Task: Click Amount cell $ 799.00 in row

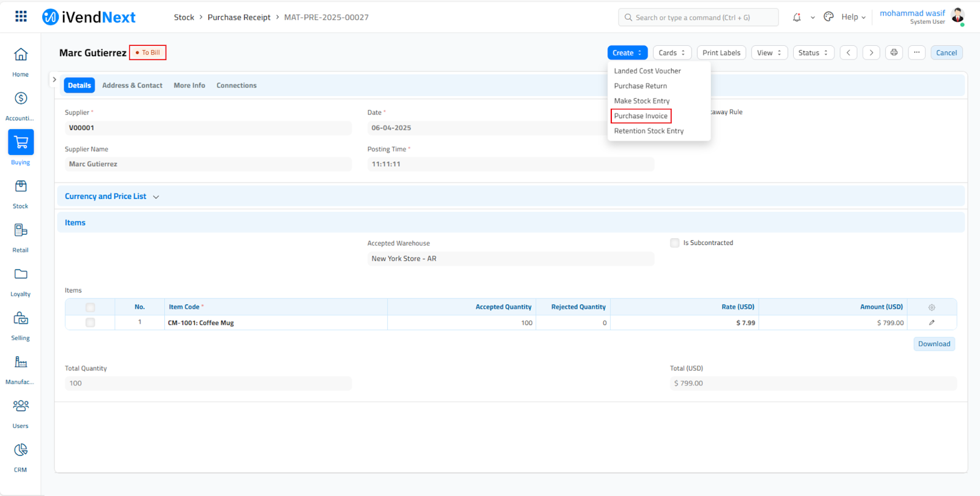Action: click(x=833, y=323)
